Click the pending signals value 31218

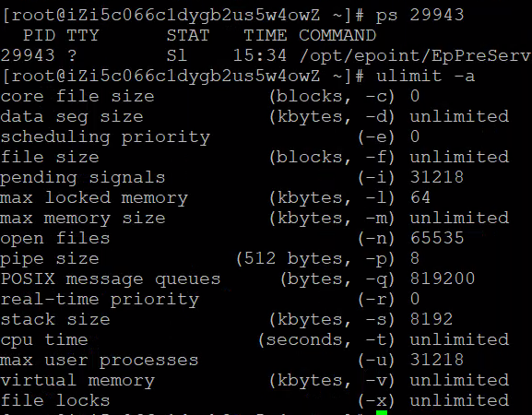437,177
